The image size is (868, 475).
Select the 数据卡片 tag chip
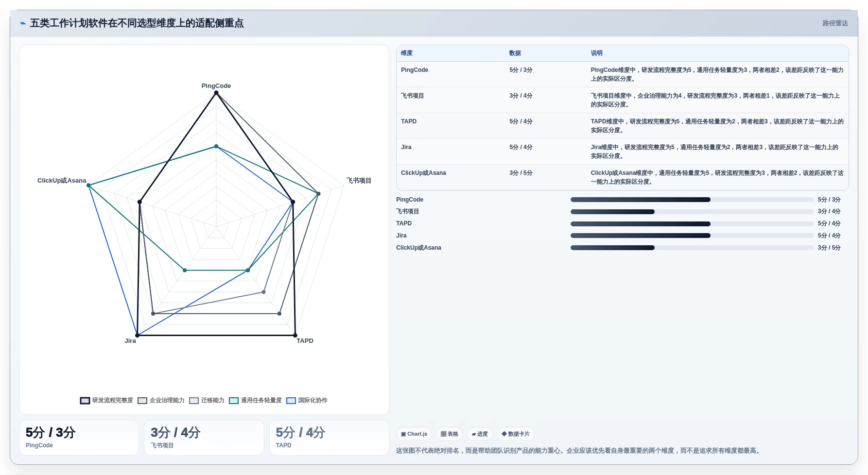(x=516, y=434)
